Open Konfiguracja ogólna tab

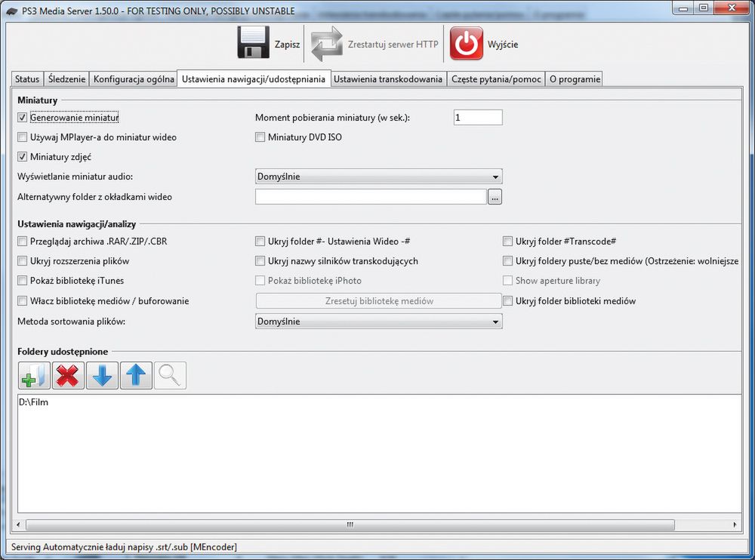click(x=134, y=79)
